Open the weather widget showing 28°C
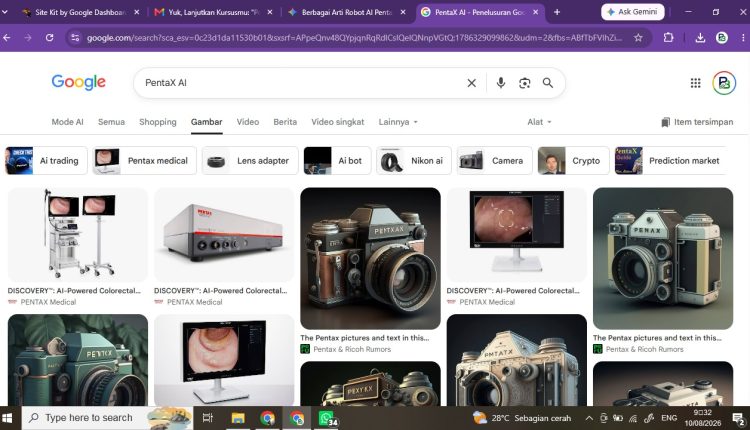The image size is (750, 430). click(522, 418)
